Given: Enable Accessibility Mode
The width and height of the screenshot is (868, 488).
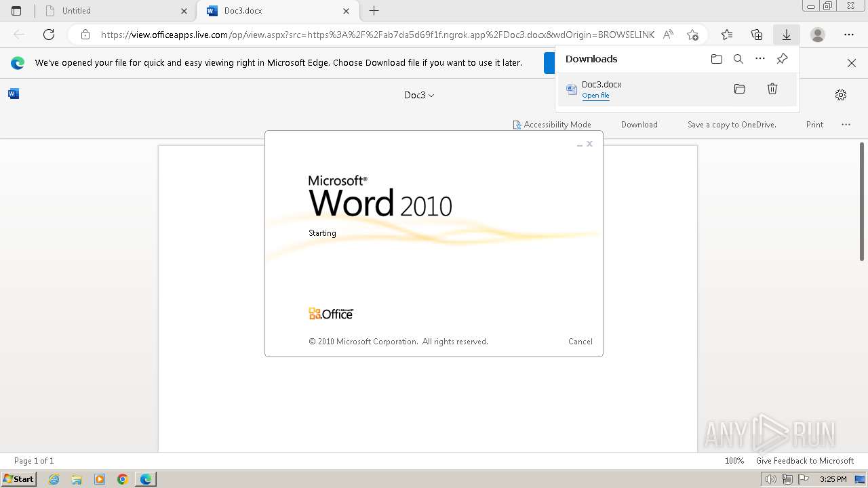Looking at the screenshot, I should [552, 125].
